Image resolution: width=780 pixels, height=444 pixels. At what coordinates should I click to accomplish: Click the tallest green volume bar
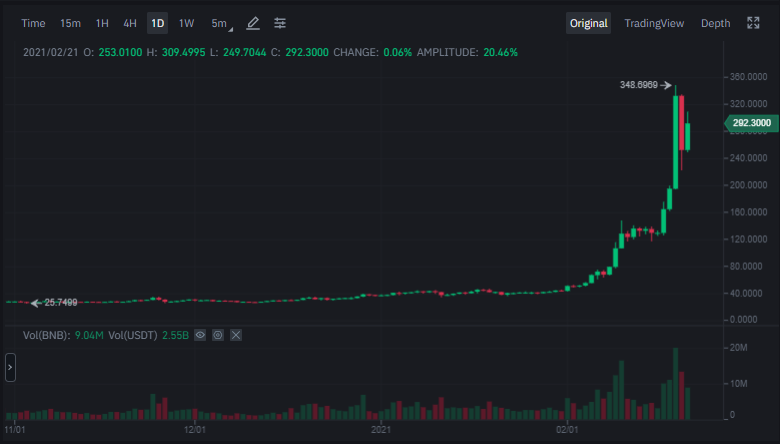[x=676, y=383]
